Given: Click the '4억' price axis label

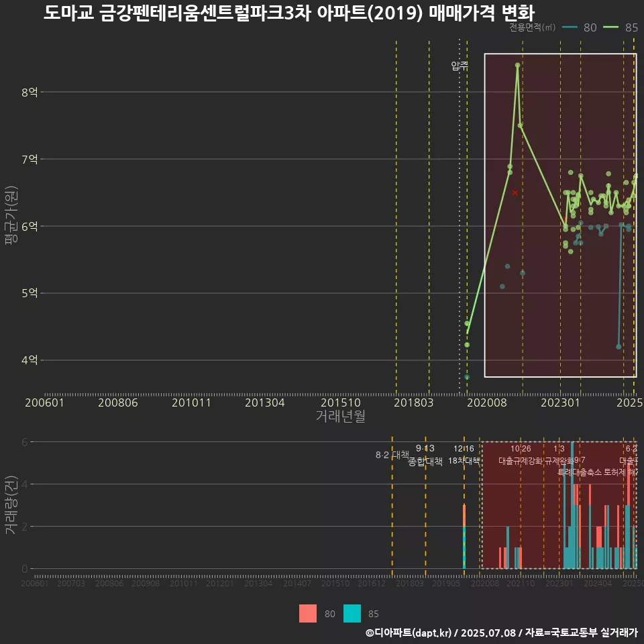Looking at the screenshot, I should click(30, 360).
